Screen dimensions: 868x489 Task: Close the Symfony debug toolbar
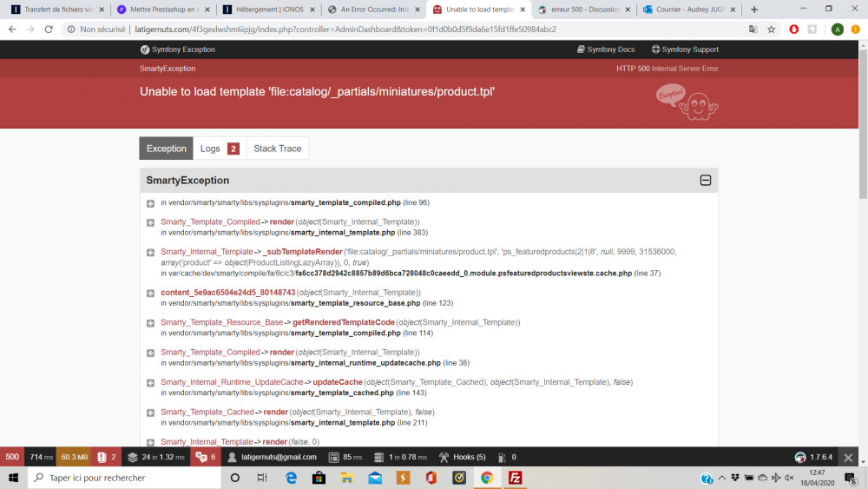pyautogui.click(x=848, y=458)
